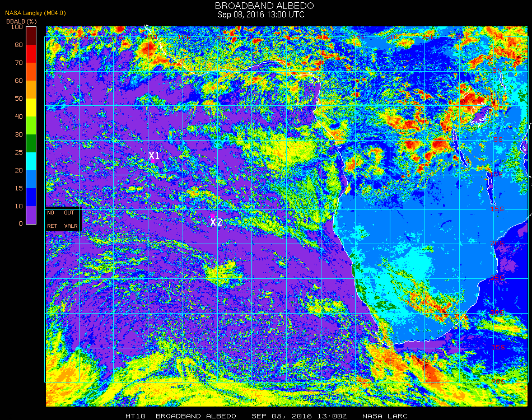Click the 'NASA Langley (M04.0)' label
This screenshot has width=532, height=420.
[35, 13]
